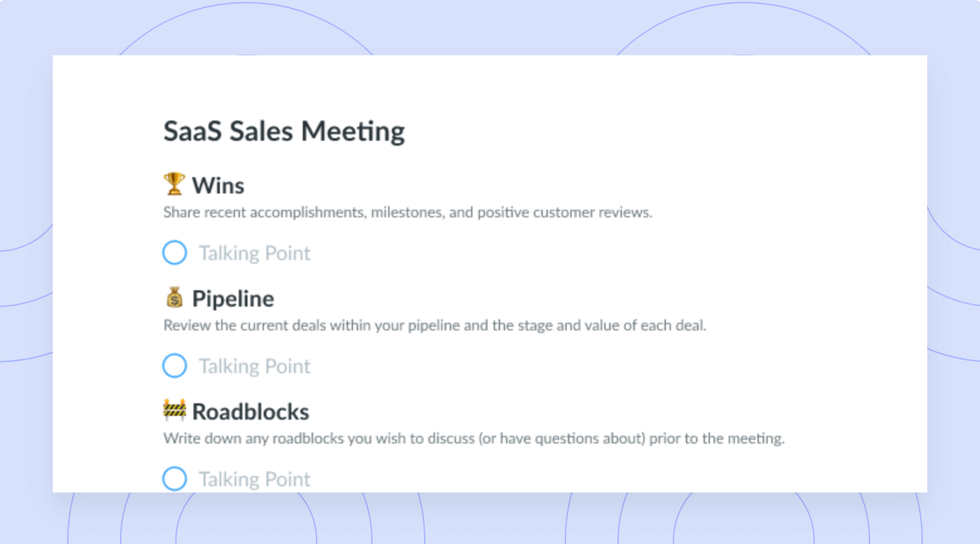Add a talking point under Wins

pyautogui.click(x=254, y=253)
